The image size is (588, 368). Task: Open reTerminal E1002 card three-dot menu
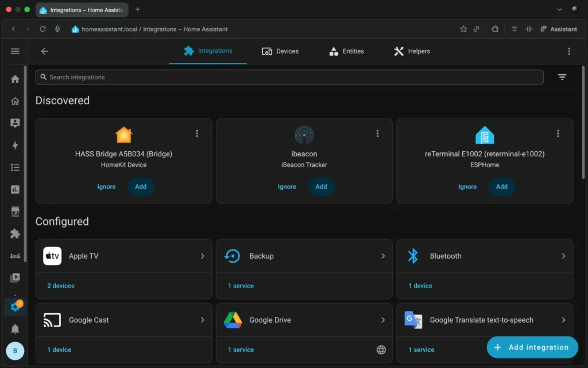click(x=558, y=133)
